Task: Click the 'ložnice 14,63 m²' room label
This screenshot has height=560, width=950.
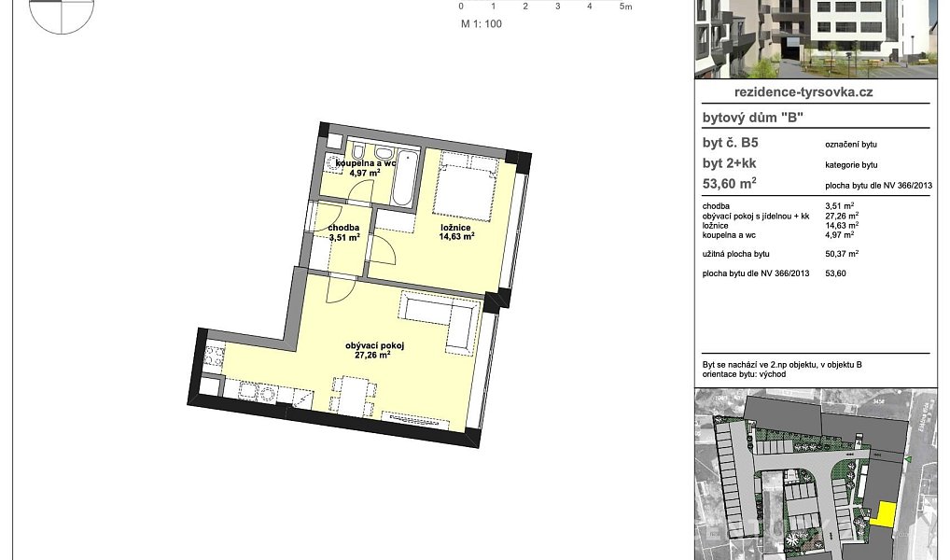Action: tap(456, 232)
